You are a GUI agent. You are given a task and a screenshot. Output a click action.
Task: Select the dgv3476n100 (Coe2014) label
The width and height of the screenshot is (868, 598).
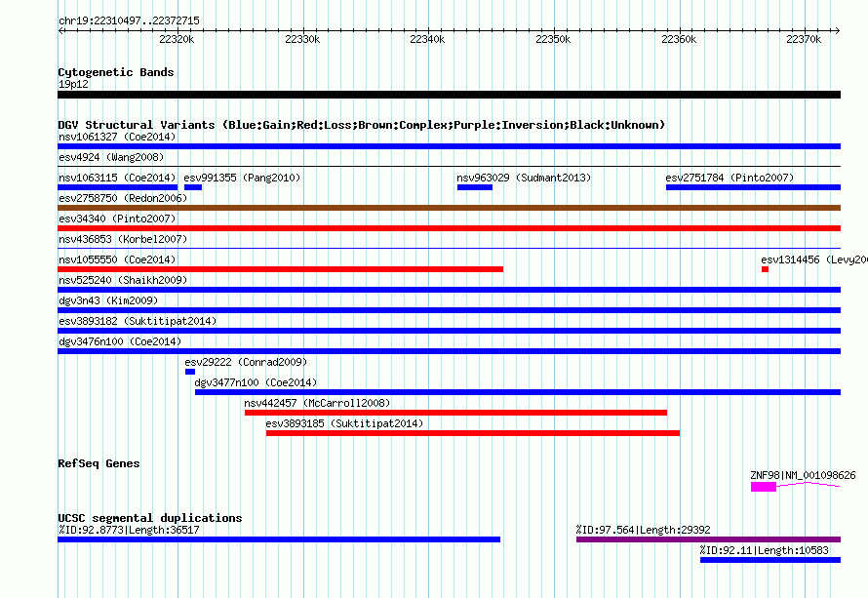pyautogui.click(x=120, y=341)
